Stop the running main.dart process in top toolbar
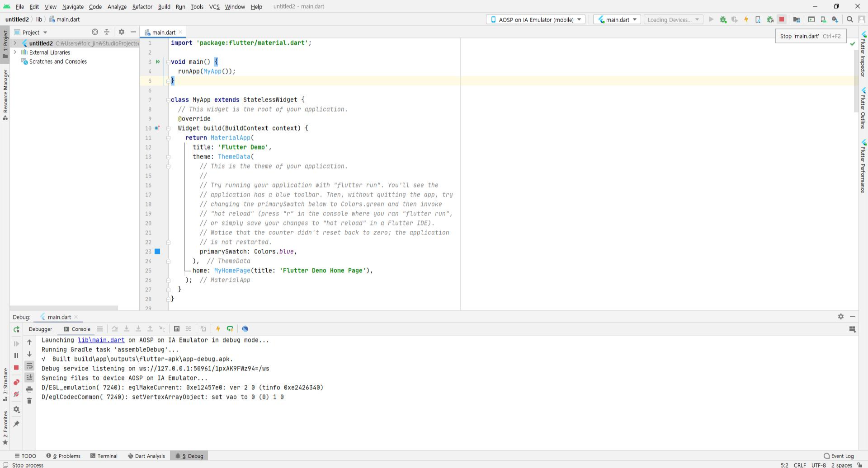The width and height of the screenshot is (868, 468). click(782, 19)
